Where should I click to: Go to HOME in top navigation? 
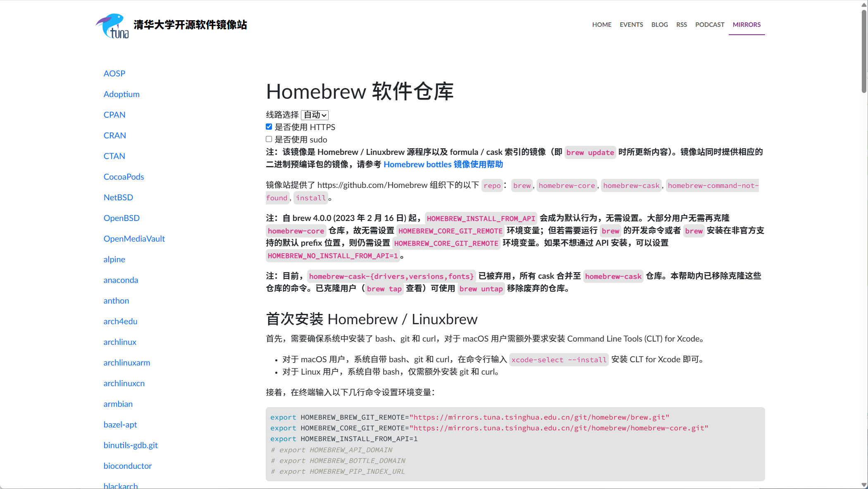601,25
